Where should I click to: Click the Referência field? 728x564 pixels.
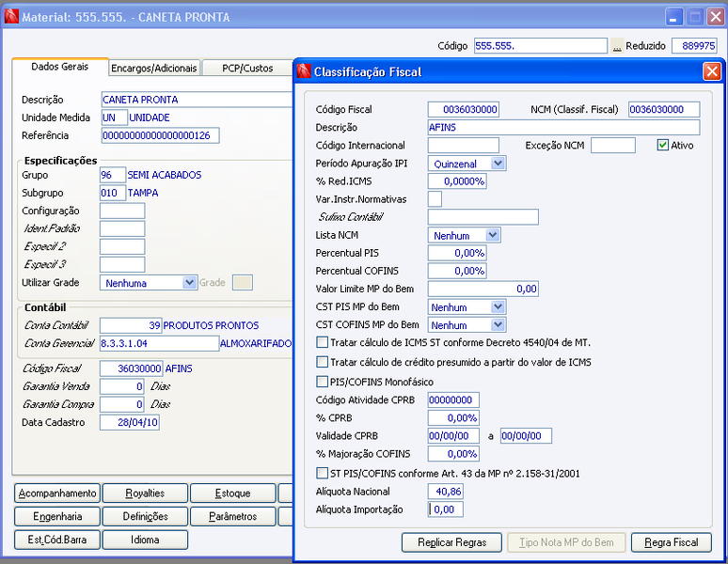point(160,136)
